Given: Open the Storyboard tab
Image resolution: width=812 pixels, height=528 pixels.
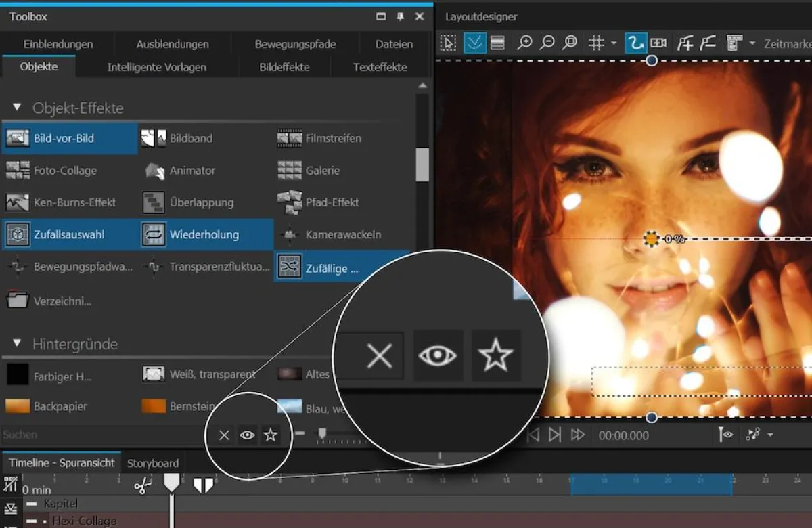Looking at the screenshot, I should tap(153, 463).
